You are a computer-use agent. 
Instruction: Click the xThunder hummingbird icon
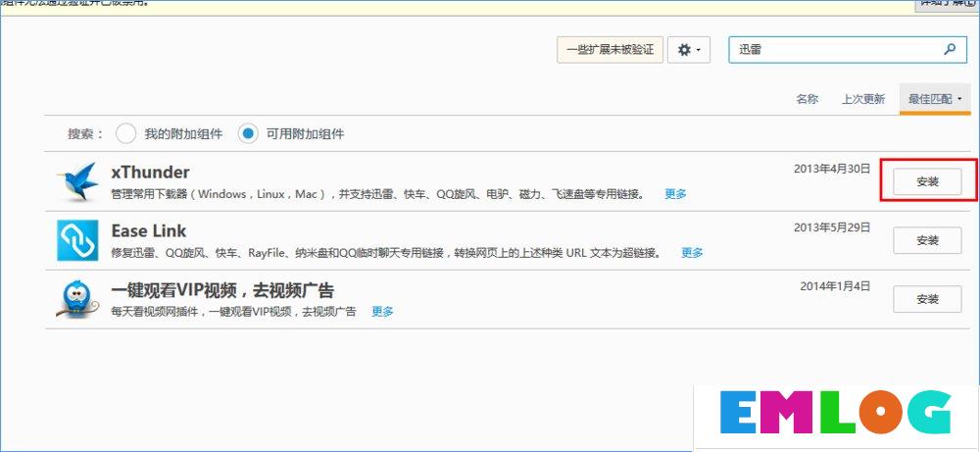click(x=76, y=181)
